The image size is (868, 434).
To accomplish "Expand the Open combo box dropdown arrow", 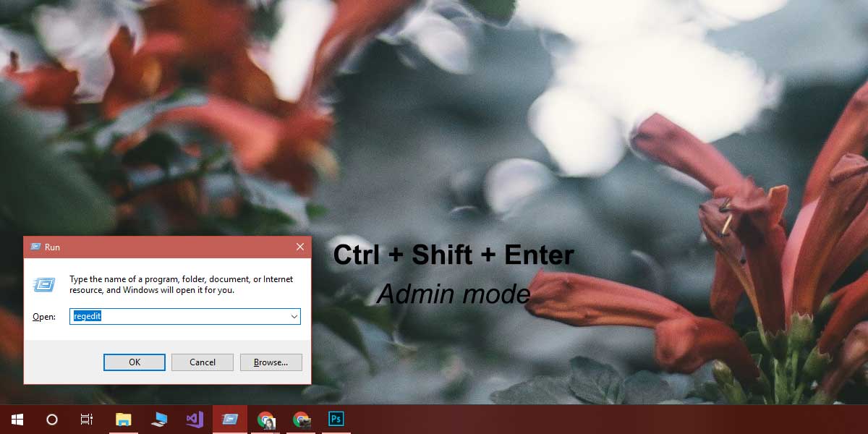I will click(294, 316).
